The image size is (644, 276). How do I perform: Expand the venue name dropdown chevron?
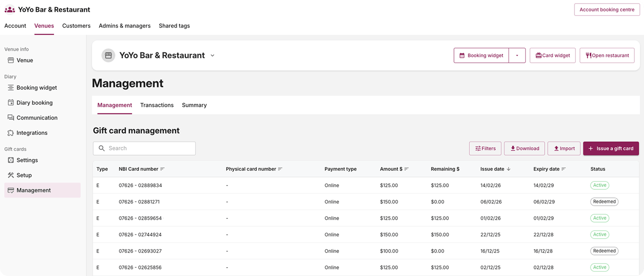click(212, 55)
